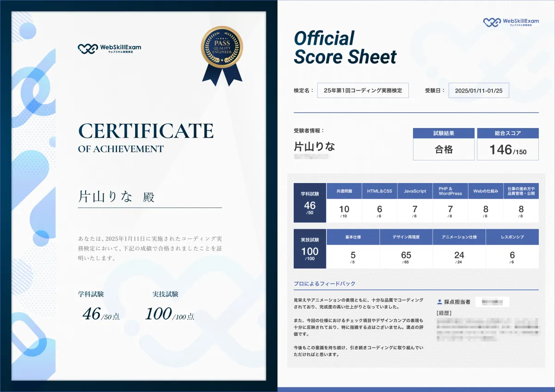Click the 146/150 total score box
The image size is (555, 392).
(508, 148)
